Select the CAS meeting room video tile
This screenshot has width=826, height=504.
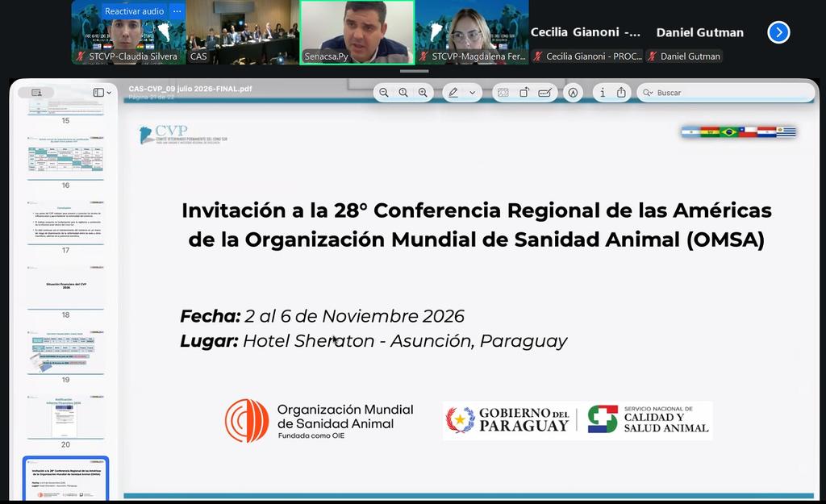243,32
